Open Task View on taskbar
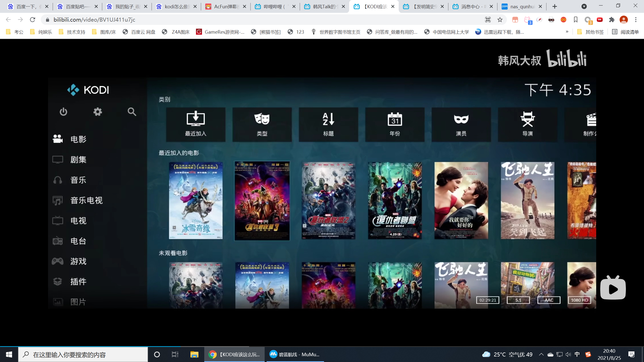This screenshot has width=644, height=362. pos(175,354)
